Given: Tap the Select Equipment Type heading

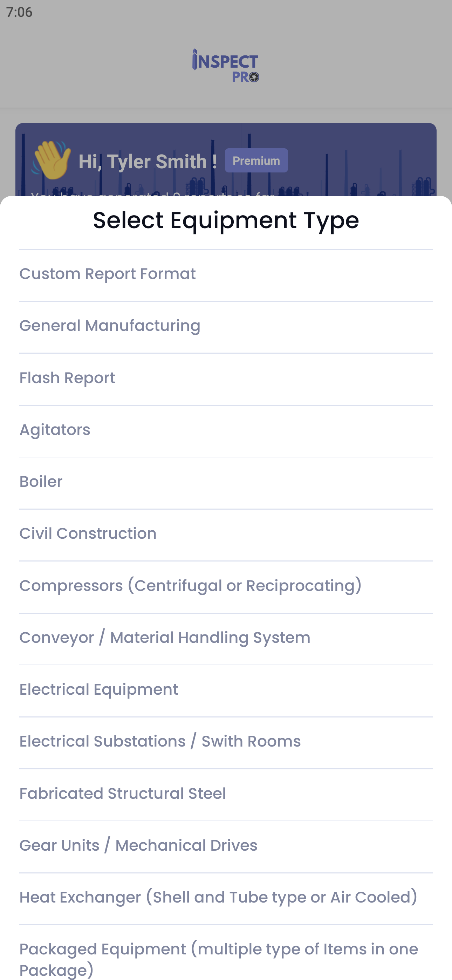Looking at the screenshot, I should pyautogui.click(x=226, y=221).
